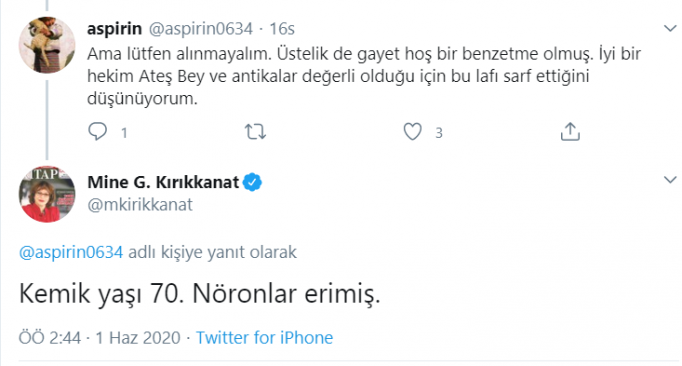Click the Mine G. Kırıkkanat name

click(x=163, y=182)
